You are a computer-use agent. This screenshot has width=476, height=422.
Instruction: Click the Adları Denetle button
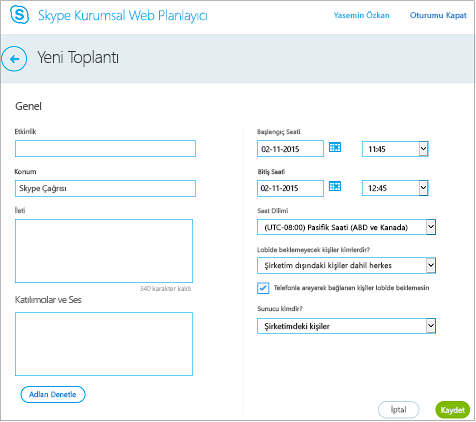coord(53,394)
